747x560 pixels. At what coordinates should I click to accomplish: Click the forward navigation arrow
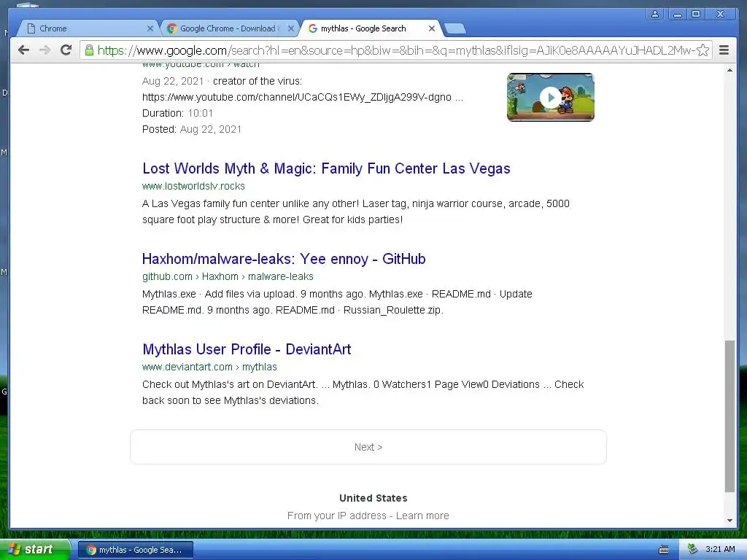(44, 50)
